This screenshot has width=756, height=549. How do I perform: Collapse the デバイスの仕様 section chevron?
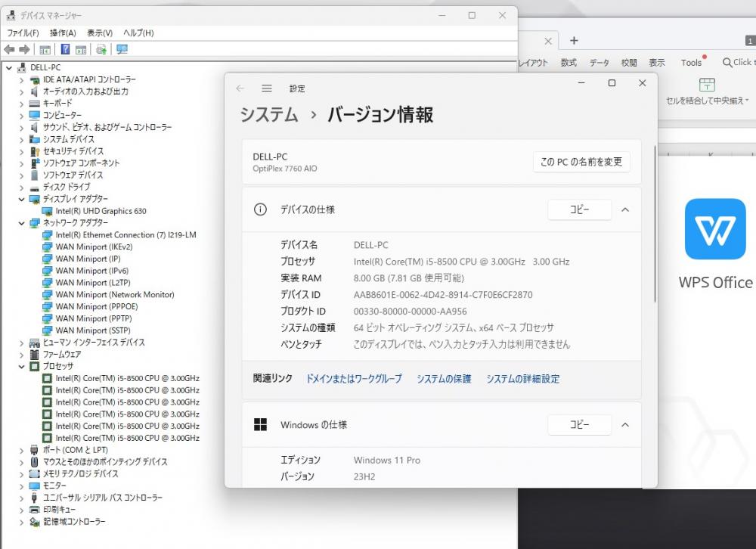tap(625, 210)
